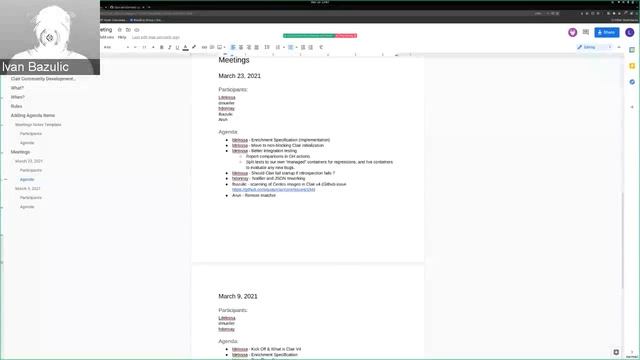640x360 pixels.
Task: Toggle italic formatting in the toolbar
Action: (x=169, y=47)
